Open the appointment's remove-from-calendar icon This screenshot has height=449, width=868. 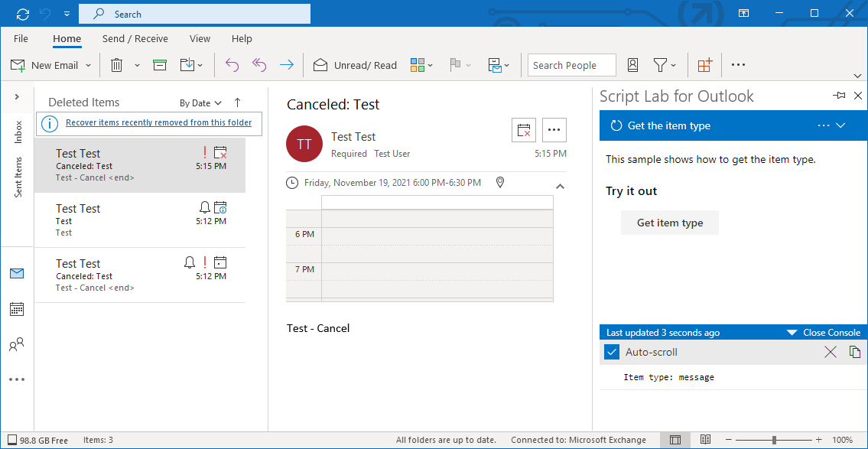(x=524, y=130)
